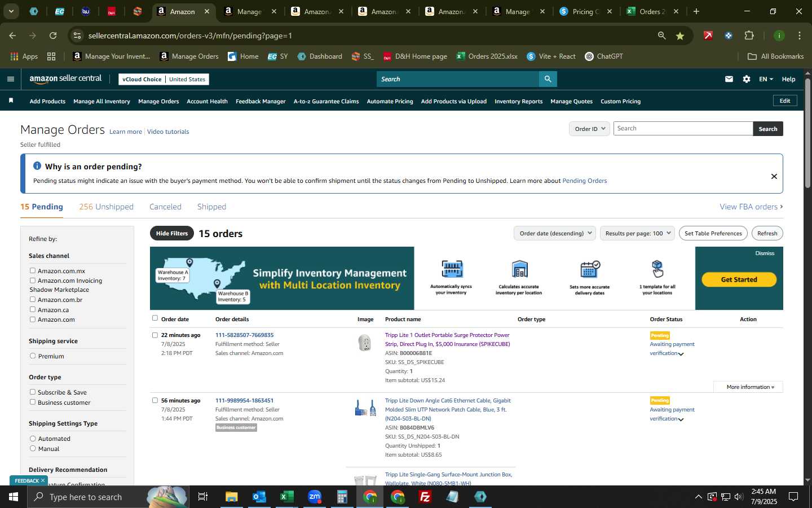Image resolution: width=812 pixels, height=508 pixels.
Task: Open the Order ID search type dropdown
Action: [x=589, y=129]
